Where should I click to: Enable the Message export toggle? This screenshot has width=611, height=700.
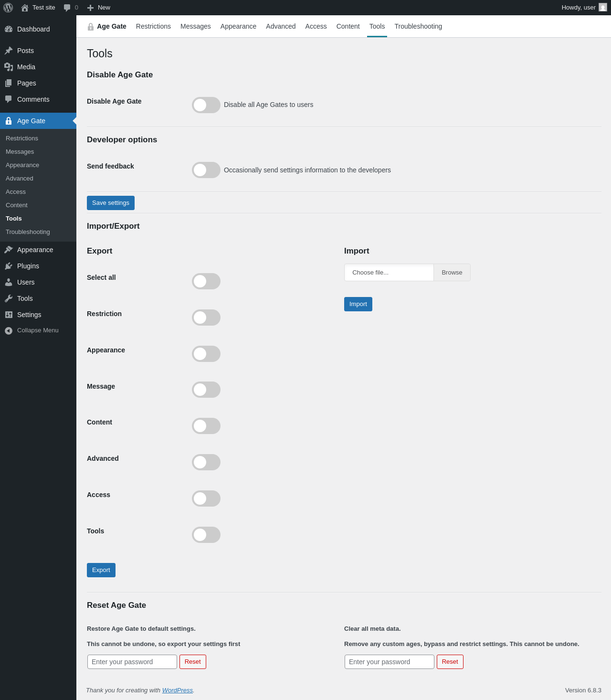pyautogui.click(x=206, y=390)
